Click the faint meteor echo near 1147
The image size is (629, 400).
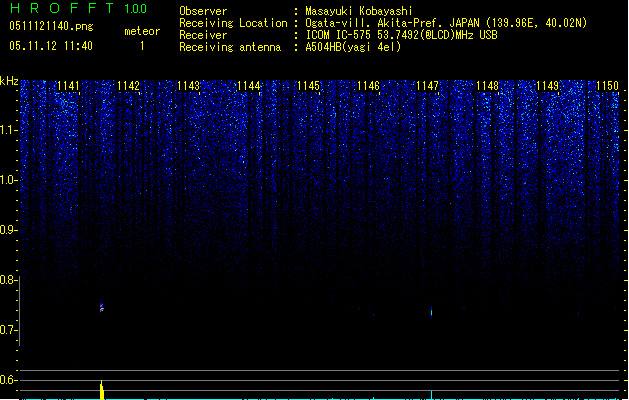pyautogui.click(x=431, y=312)
